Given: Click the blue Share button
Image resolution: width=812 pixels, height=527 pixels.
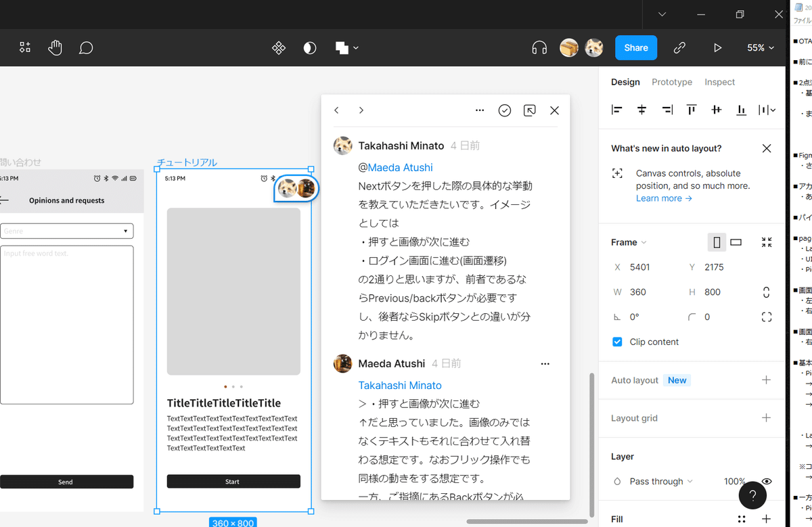Looking at the screenshot, I should point(635,47).
